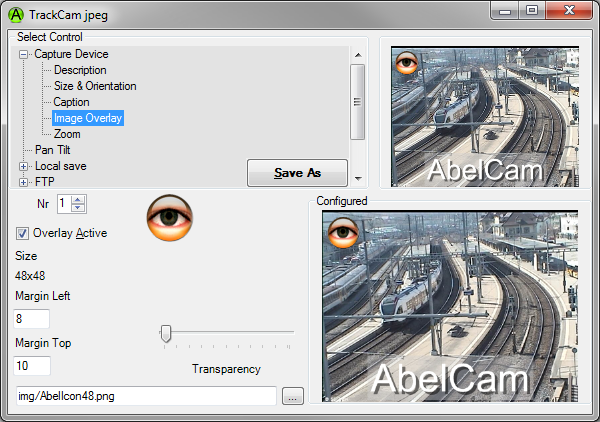The height and width of the screenshot is (422, 600).
Task: Click the browse button for overlay image file
Action: pos(292,396)
